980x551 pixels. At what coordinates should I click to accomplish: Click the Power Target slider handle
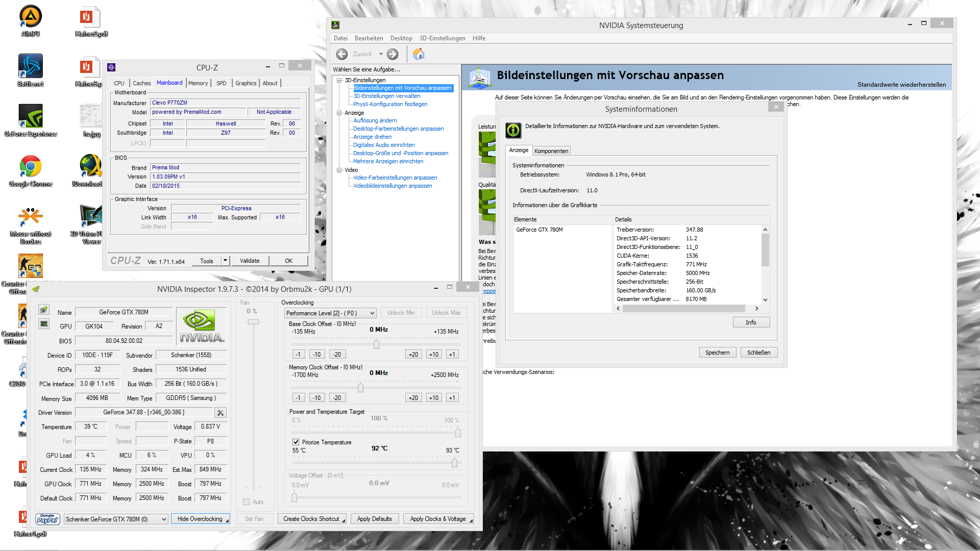pos(458,433)
